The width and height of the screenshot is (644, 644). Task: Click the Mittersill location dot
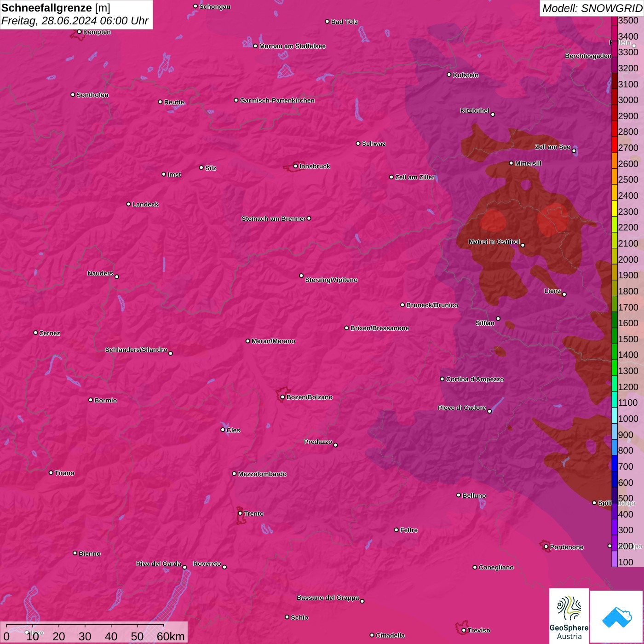coord(511,163)
